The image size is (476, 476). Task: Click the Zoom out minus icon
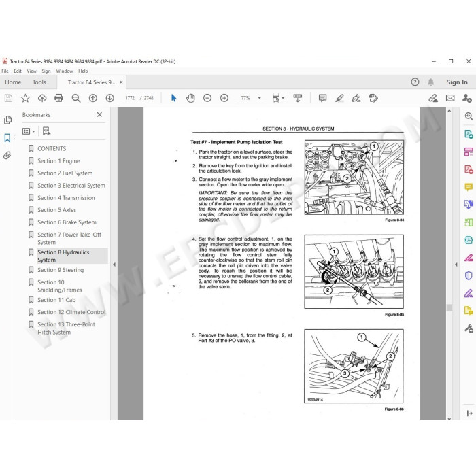207,98
